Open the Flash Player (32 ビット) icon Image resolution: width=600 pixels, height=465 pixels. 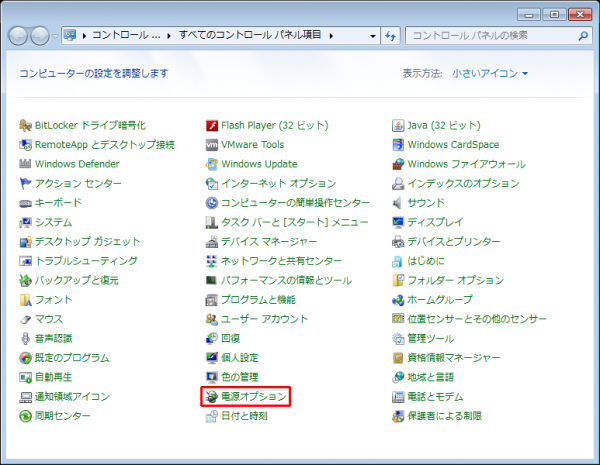pyautogui.click(x=212, y=125)
